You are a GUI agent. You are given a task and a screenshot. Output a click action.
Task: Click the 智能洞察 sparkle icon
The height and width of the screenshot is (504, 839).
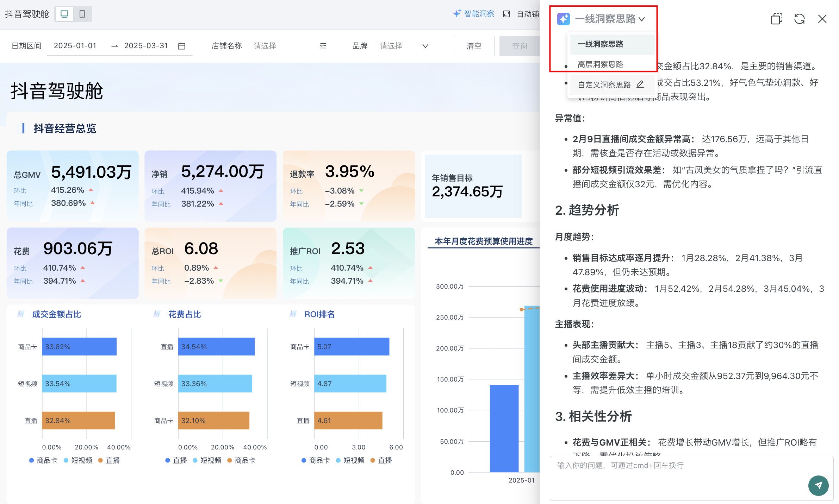coord(457,14)
